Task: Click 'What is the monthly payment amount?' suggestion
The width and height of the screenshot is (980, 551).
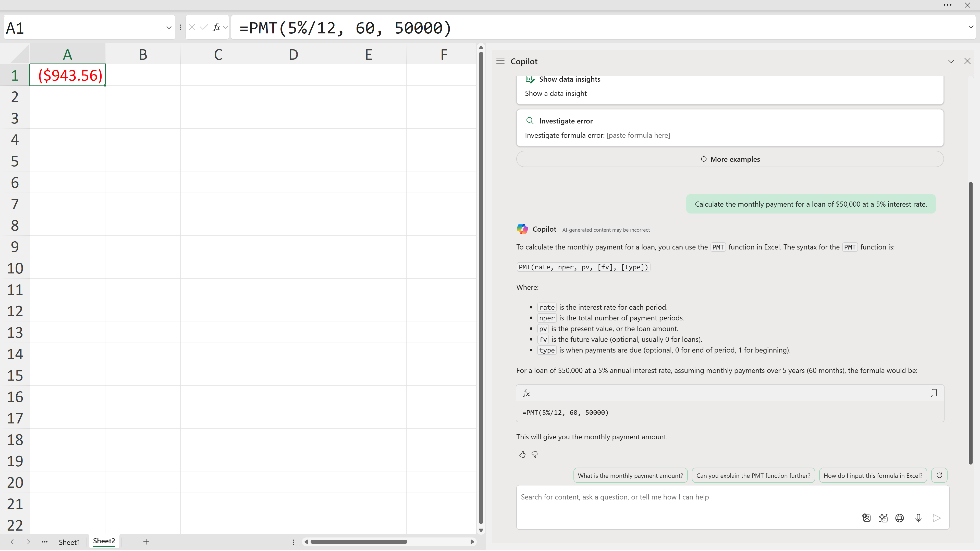Action: click(630, 476)
